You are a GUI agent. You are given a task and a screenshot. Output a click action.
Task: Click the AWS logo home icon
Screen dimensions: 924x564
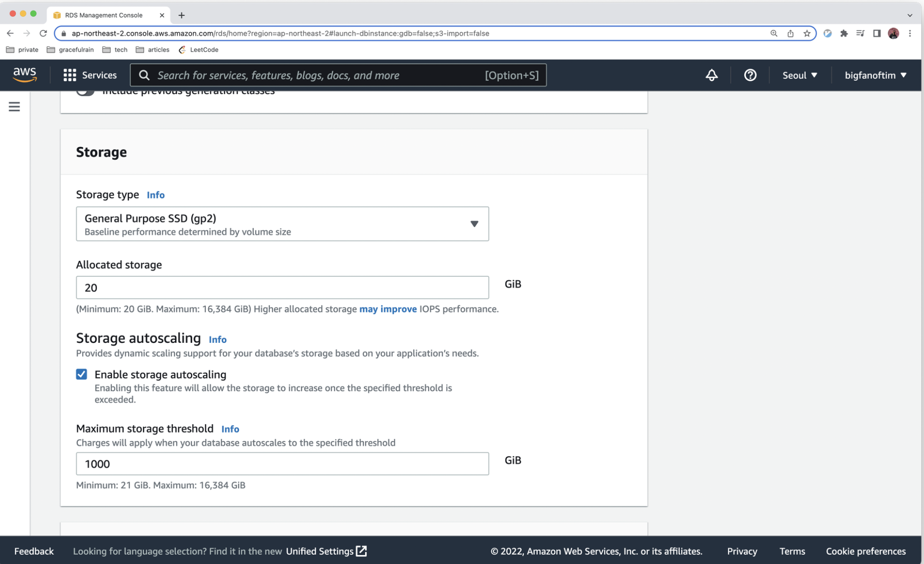coord(25,75)
